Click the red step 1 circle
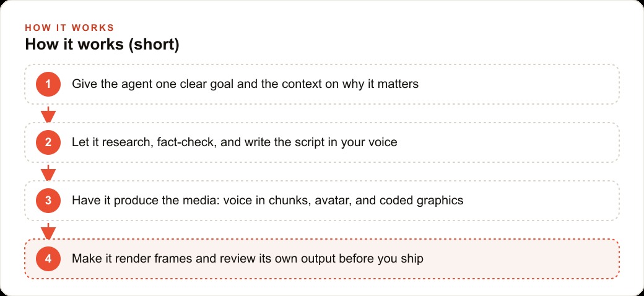Image resolution: width=644 pixels, height=296 pixels. coord(48,84)
